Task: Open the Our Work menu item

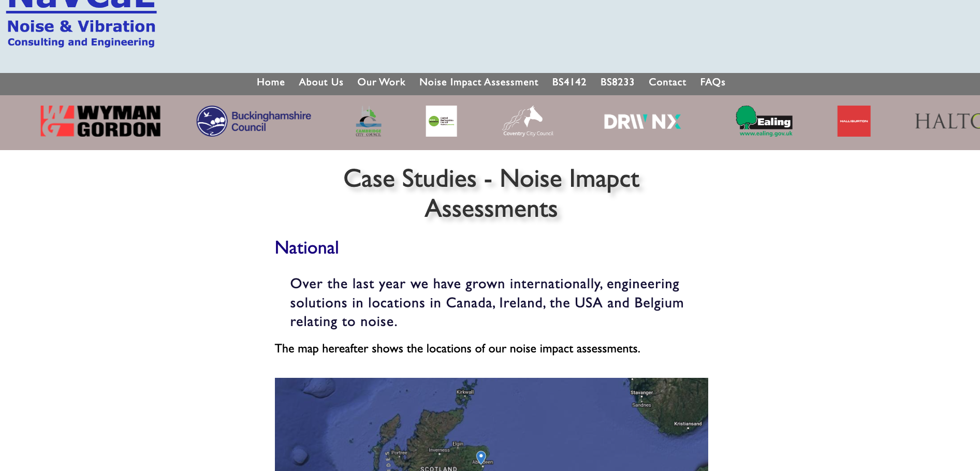Action: click(381, 82)
